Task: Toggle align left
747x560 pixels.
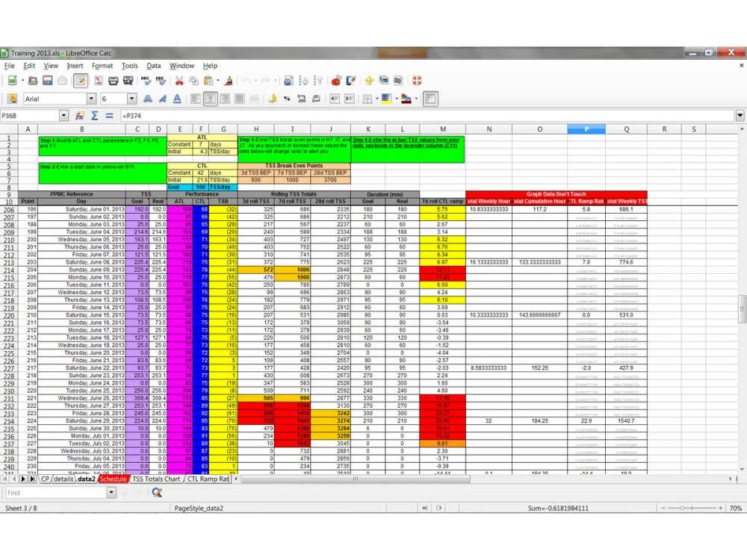Action: tap(195, 99)
